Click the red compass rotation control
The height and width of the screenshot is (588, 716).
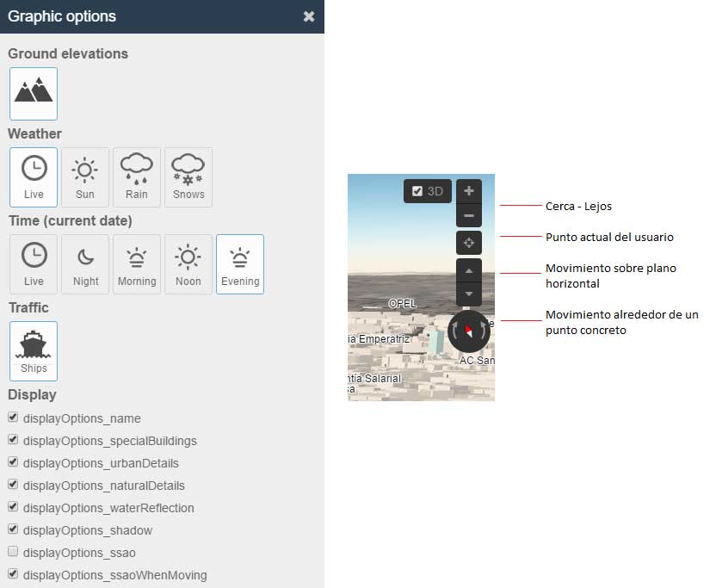point(469,330)
